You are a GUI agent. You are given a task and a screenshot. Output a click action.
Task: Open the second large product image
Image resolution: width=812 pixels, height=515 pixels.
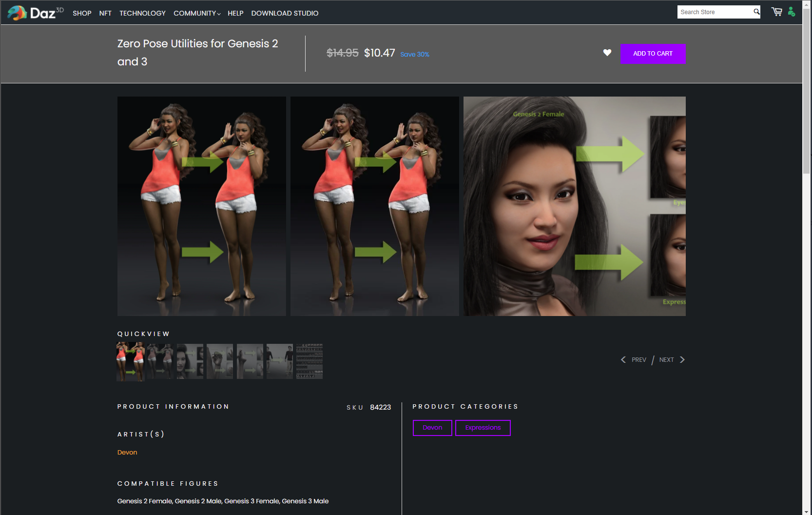375,206
